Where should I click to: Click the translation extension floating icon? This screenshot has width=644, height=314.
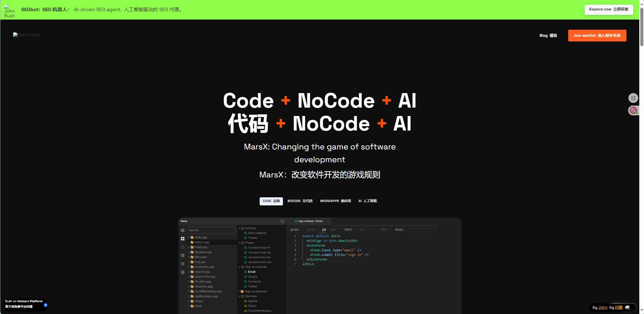(633, 110)
